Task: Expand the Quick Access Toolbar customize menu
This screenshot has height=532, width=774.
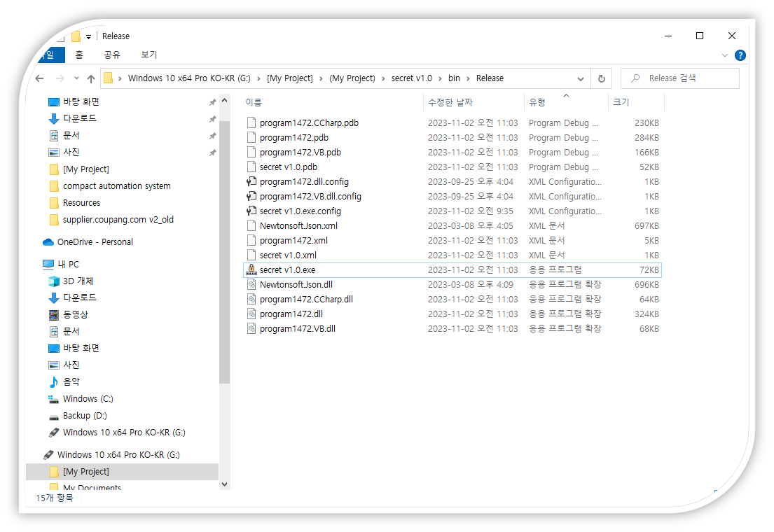Action: pyautogui.click(x=87, y=36)
